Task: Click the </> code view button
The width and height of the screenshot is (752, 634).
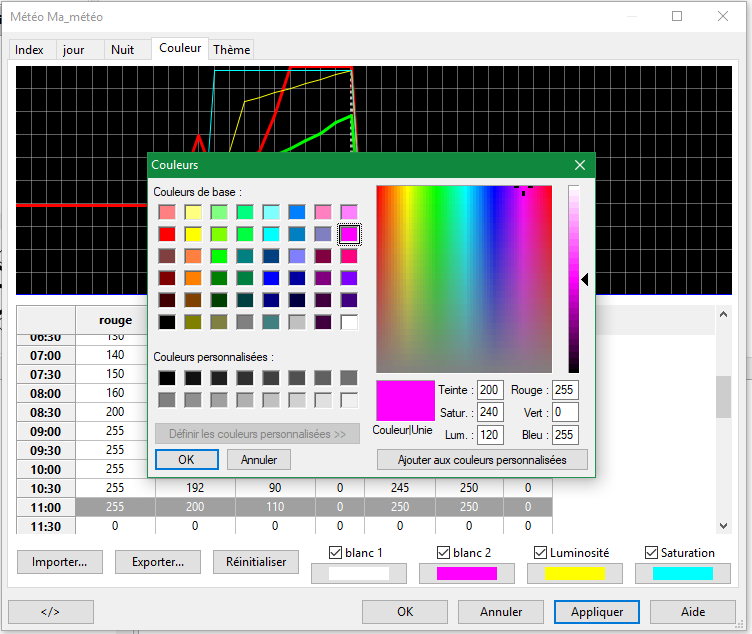Action: click(50, 611)
